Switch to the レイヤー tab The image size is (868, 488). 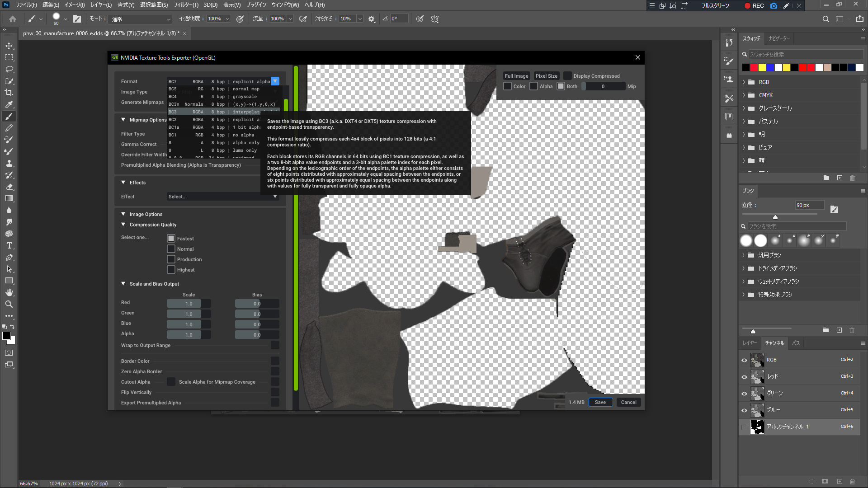coord(750,343)
